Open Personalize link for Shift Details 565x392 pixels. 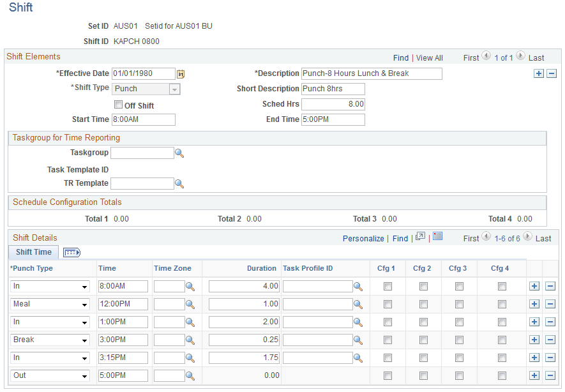363,239
